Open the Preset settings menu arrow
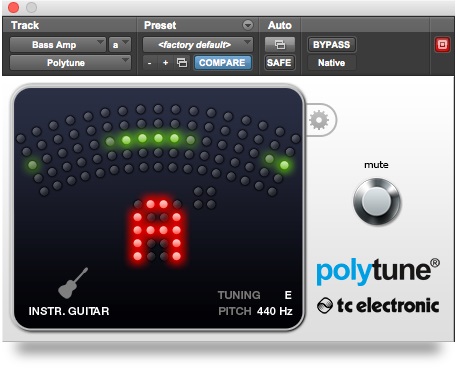 [248, 25]
